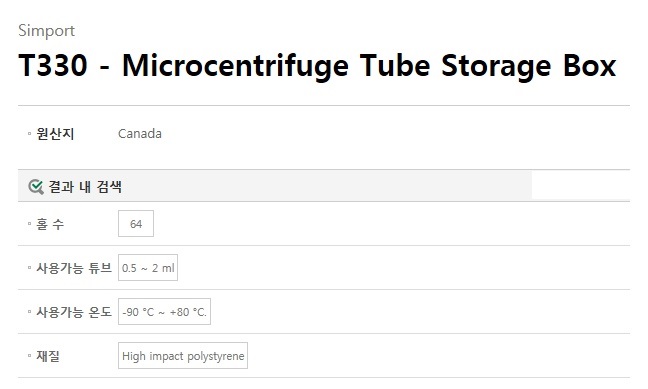Viewport: 648px width, 389px height.
Task: Click the 원산지 label
Action: point(55,134)
